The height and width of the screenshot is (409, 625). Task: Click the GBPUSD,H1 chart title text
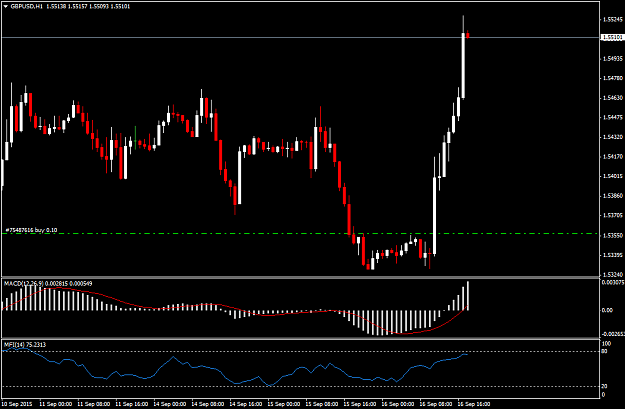[x=27, y=6]
